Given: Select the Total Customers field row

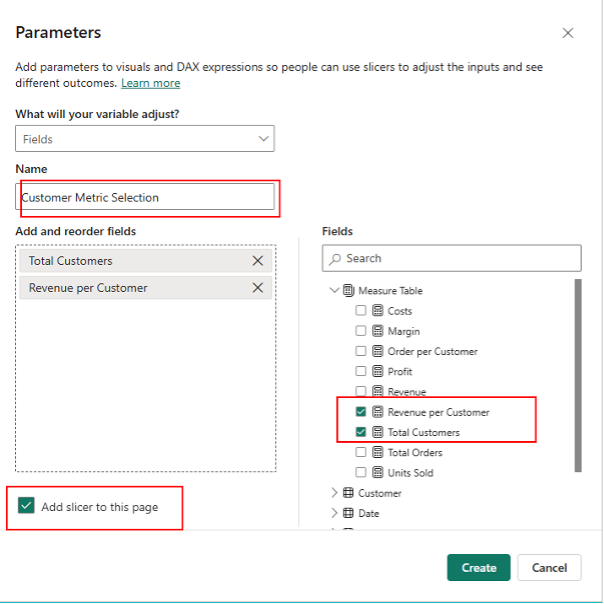Looking at the screenshot, I should (146, 261).
